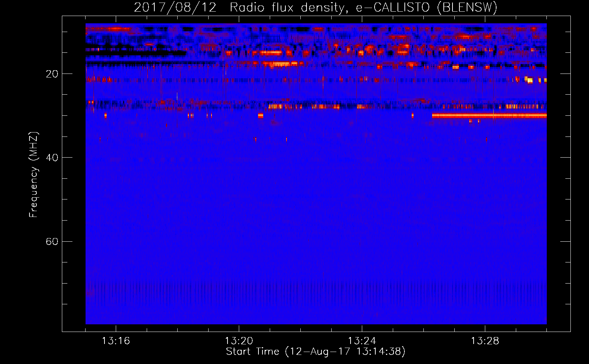Screen dimensions: 589x364
Task: Click the 40 MHz frequency tick label
Action: (x=52, y=158)
